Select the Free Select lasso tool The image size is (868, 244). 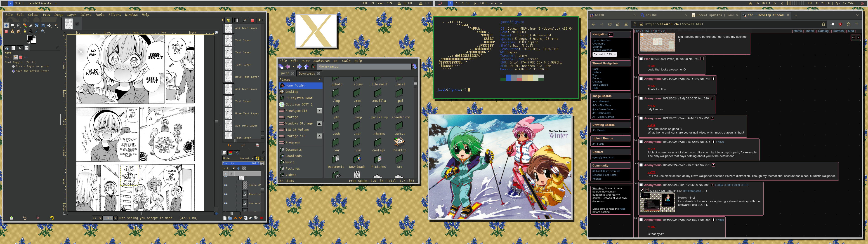click(19, 25)
